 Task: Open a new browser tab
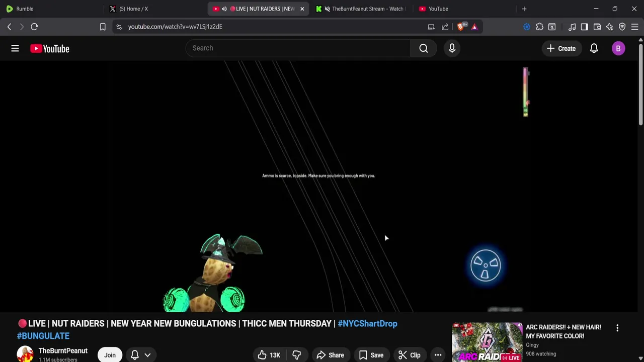point(524,9)
